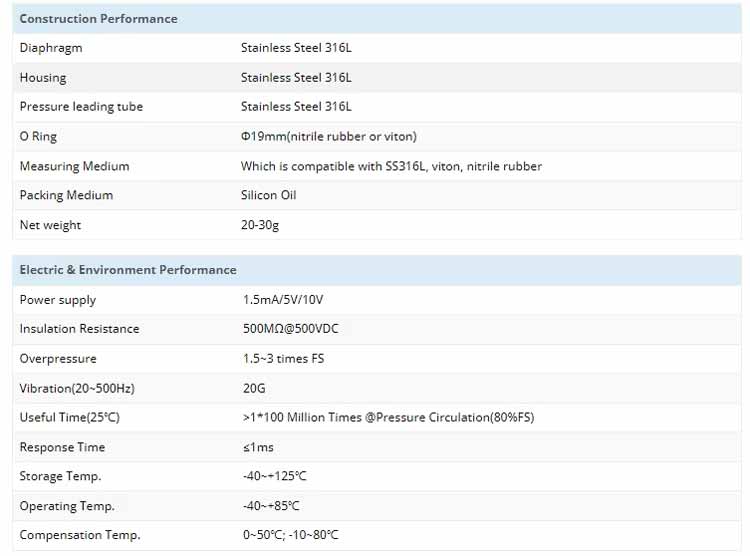Click the Useful Time(25℃) label
Screen dimensions: 750x556
click(69, 417)
